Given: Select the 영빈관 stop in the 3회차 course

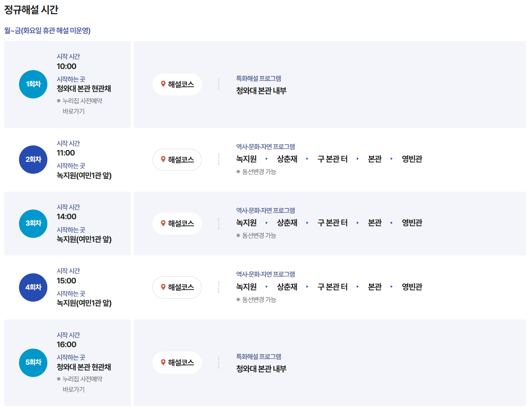Looking at the screenshot, I should [411, 223].
